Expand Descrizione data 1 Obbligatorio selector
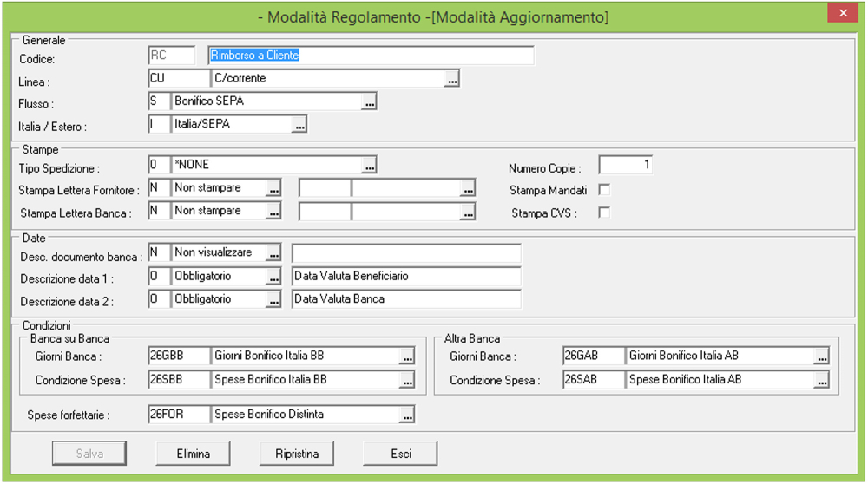 click(273, 277)
